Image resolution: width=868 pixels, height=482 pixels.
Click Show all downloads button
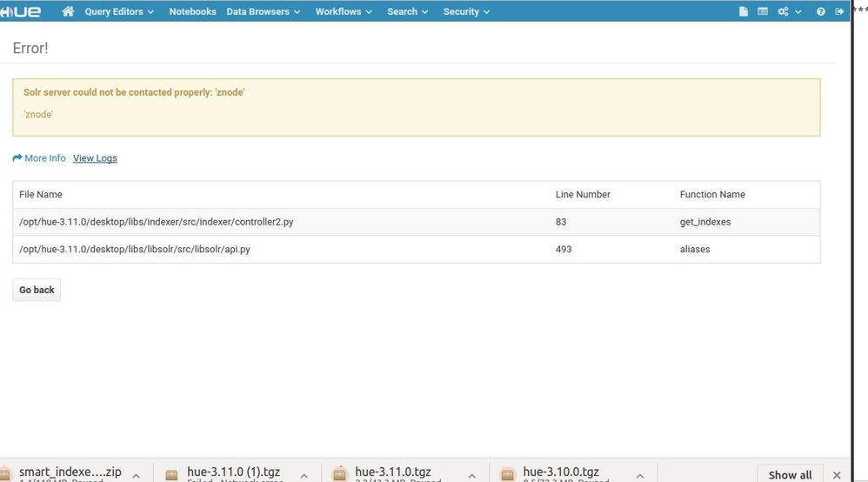click(790, 474)
